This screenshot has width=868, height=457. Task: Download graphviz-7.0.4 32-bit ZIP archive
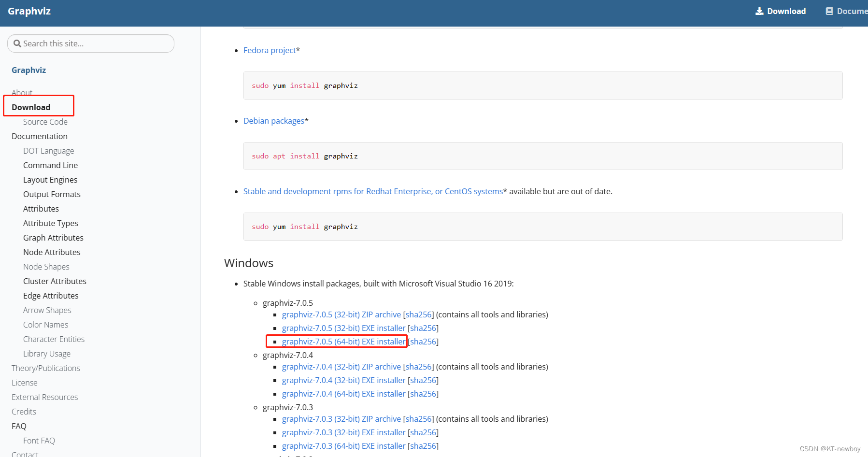tap(342, 367)
